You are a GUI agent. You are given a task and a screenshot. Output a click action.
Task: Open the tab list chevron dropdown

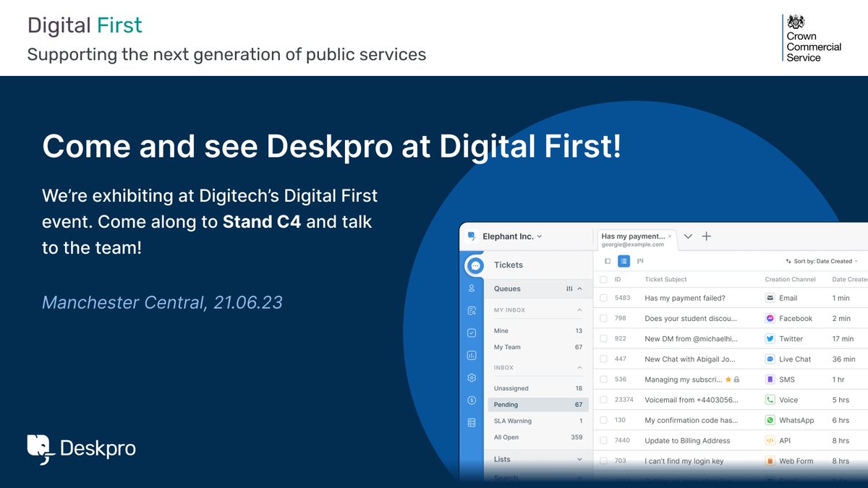[x=688, y=236]
